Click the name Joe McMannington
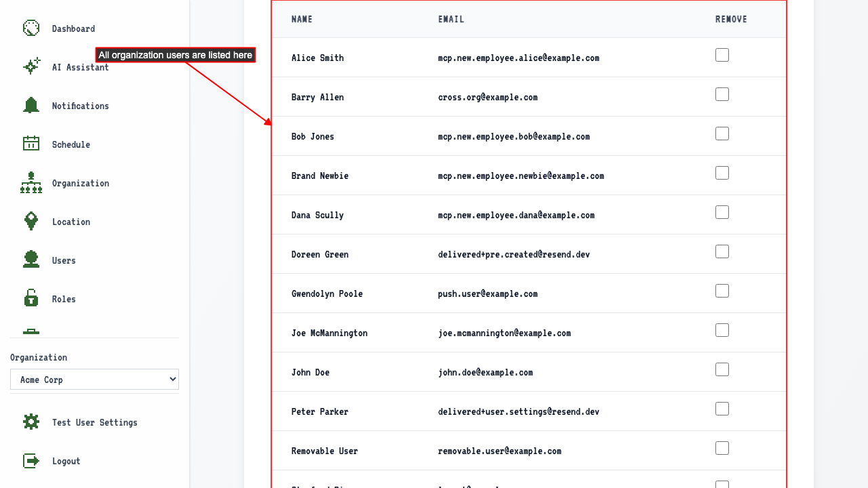 pyautogui.click(x=330, y=333)
